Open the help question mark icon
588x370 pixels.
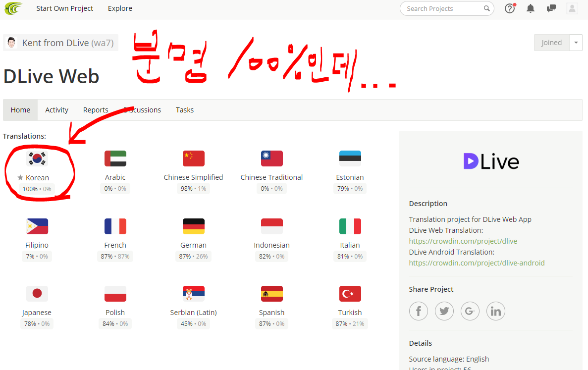pyautogui.click(x=510, y=8)
